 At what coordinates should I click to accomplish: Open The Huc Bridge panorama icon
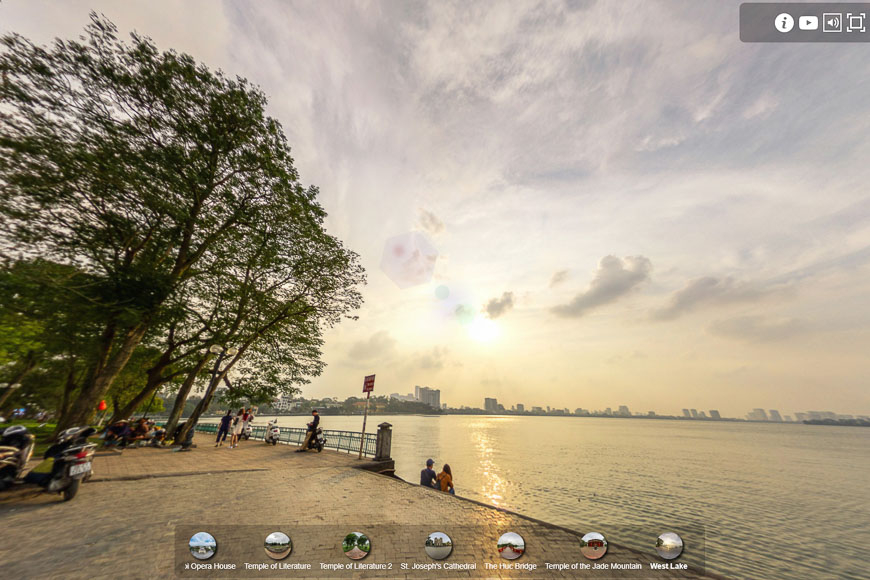[x=511, y=546]
